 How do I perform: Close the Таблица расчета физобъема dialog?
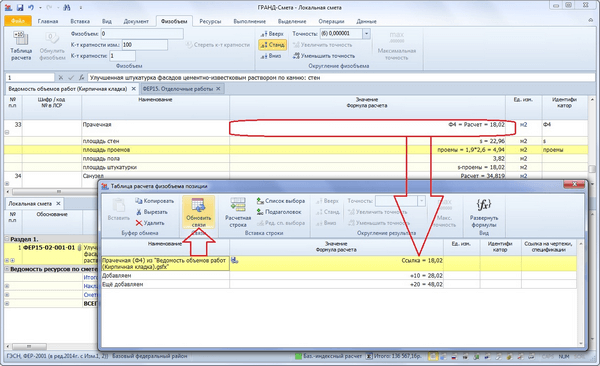pos(574,185)
